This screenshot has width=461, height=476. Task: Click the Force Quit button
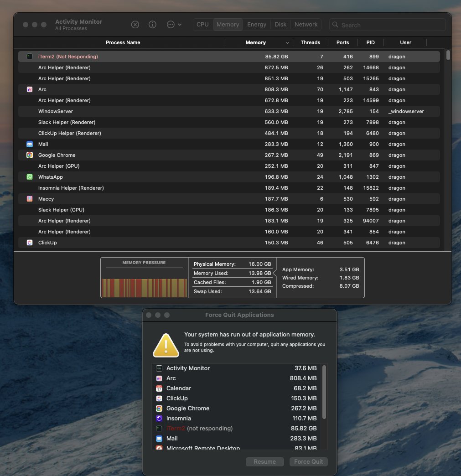(x=309, y=461)
